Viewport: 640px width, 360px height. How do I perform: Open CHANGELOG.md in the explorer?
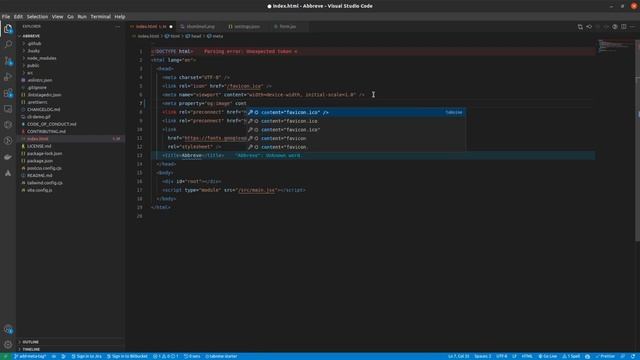44,109
